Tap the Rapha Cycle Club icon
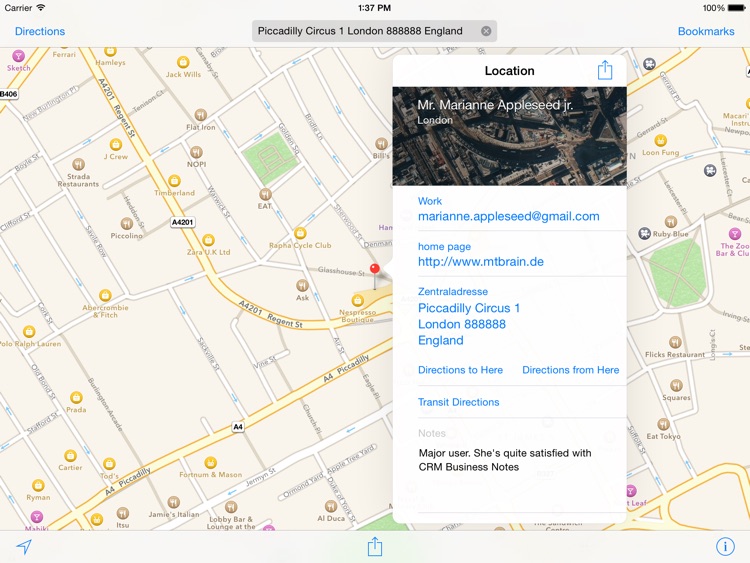The image size is (750, 563). click(x=300, y=233)
